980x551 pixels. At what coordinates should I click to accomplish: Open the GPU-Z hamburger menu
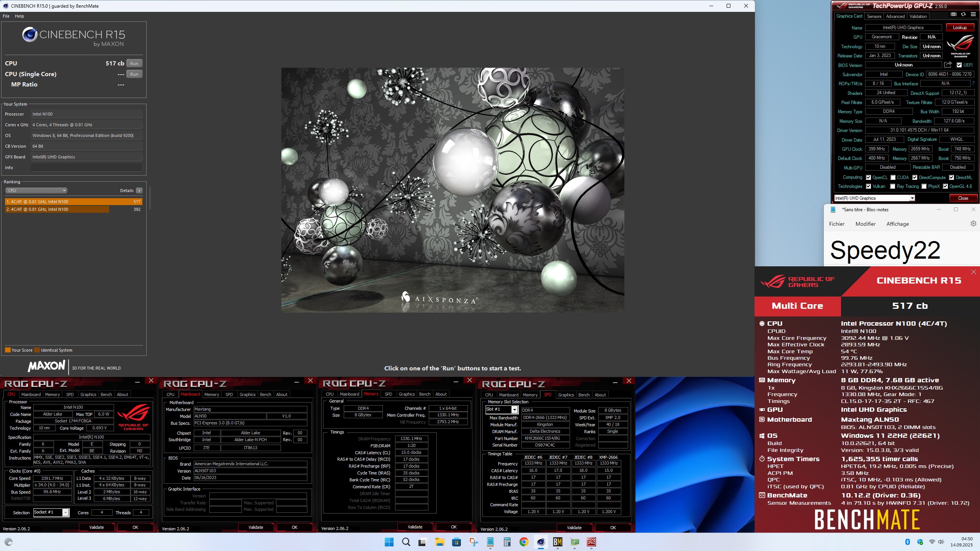[973, 15]
